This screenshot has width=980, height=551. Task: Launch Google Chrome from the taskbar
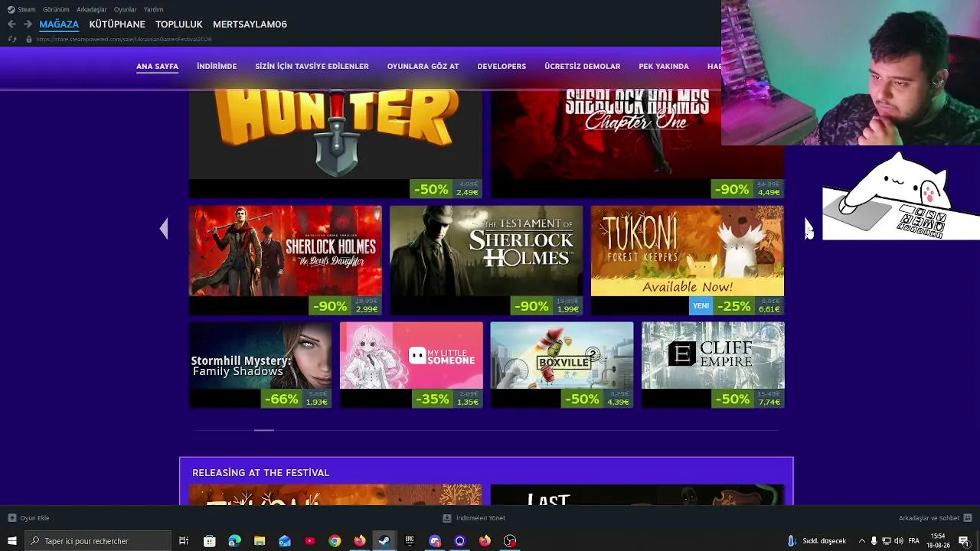[335, 541]
